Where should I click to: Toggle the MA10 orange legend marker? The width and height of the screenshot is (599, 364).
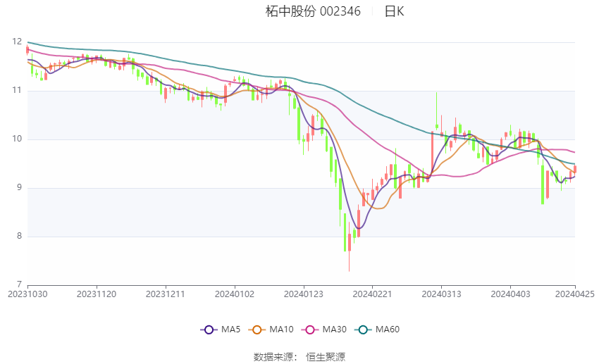[257, 330]
